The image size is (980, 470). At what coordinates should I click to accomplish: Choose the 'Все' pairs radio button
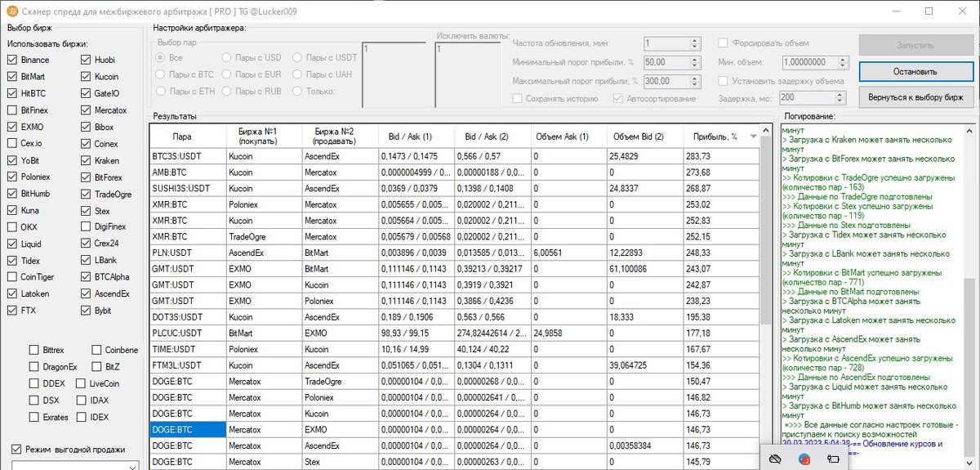click(x=161, y=58)
